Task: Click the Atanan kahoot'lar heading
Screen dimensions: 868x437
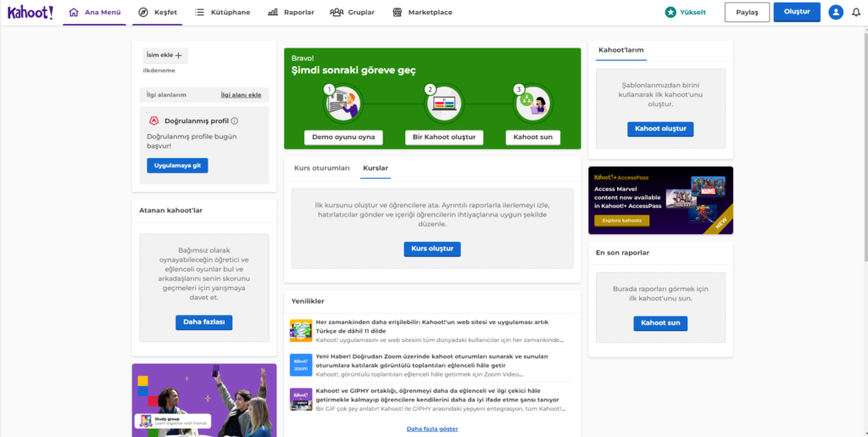Action: [x=170, y=210]
